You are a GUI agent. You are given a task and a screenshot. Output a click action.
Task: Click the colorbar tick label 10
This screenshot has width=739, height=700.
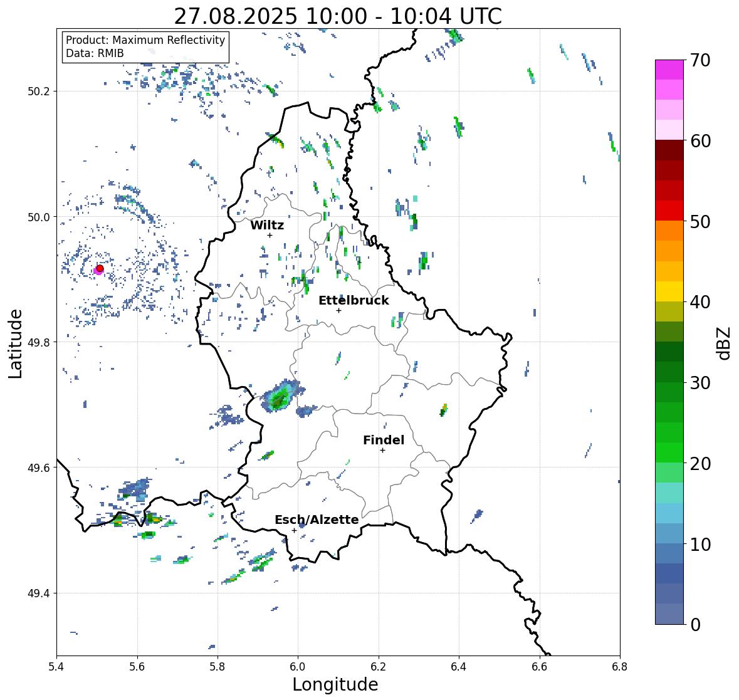700,544
